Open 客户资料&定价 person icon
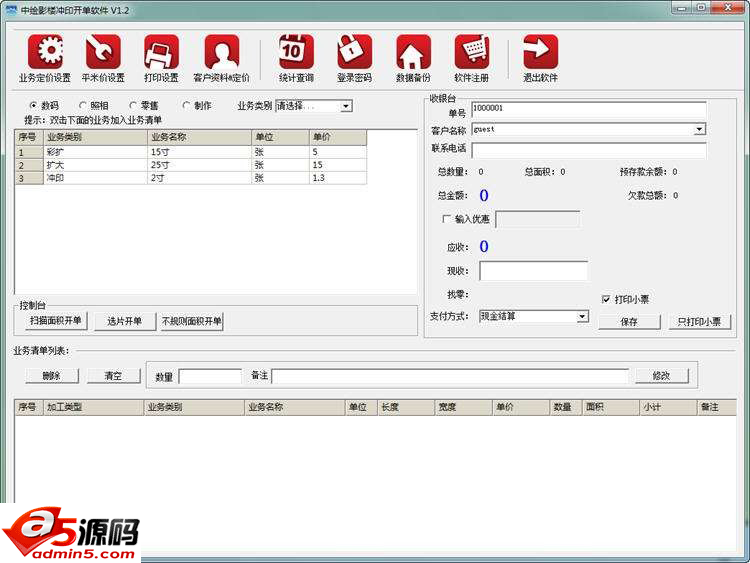Viewport: 750px width, 563px height. tap(221, 52)
